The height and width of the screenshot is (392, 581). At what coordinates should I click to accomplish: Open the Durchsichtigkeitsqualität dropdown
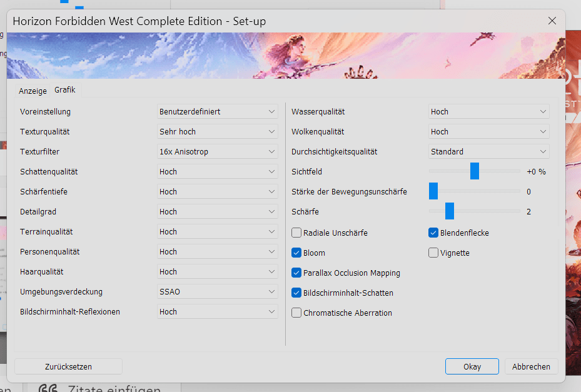tap(488, 152)
